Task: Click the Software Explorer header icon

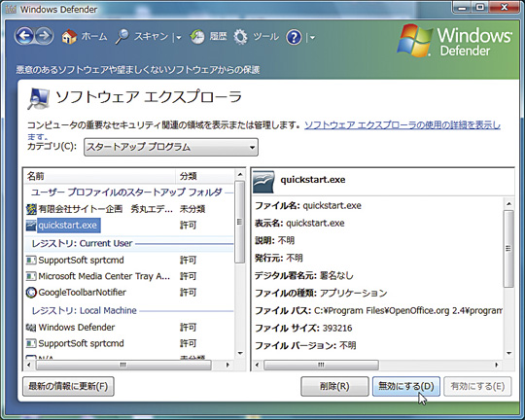Action: pos(38,98)
